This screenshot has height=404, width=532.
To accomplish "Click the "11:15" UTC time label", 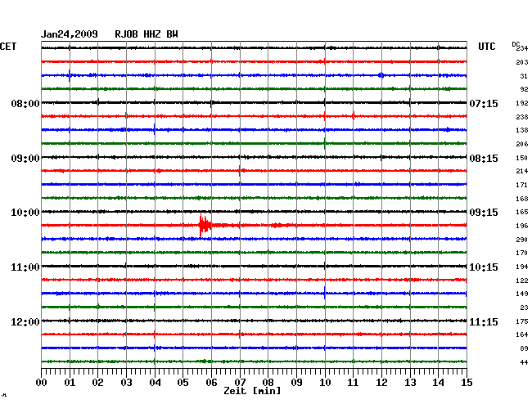I will pos(484,322).
